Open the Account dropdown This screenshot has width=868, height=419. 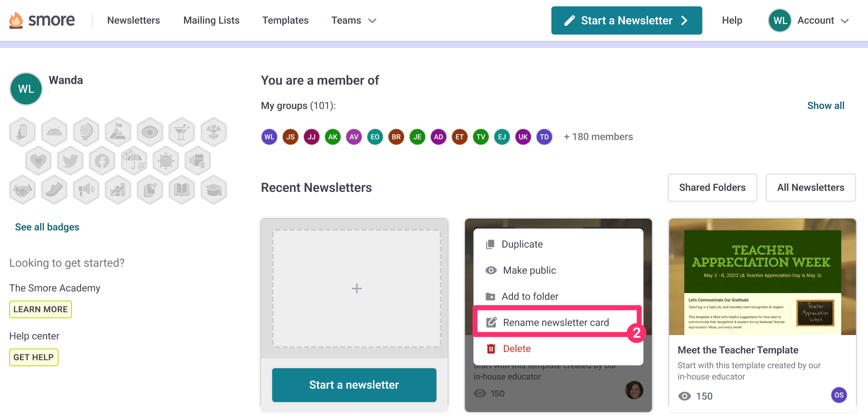(x=809, y=20)
